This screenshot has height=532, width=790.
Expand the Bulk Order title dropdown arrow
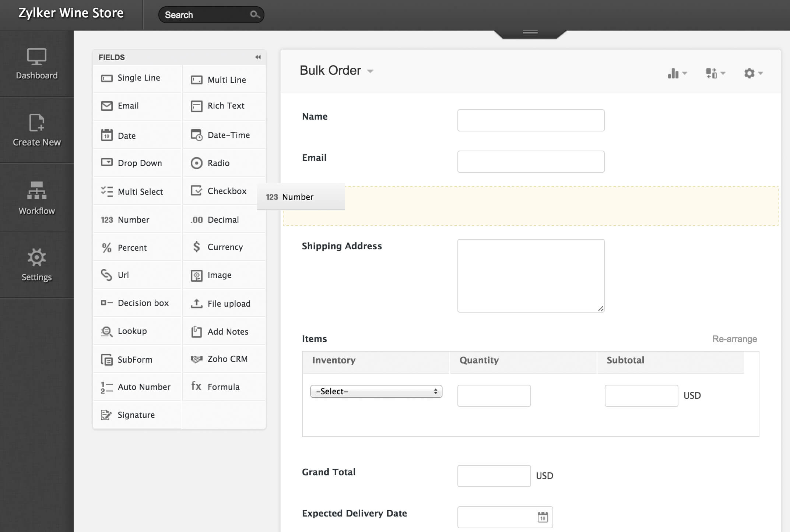click(371, 71)
